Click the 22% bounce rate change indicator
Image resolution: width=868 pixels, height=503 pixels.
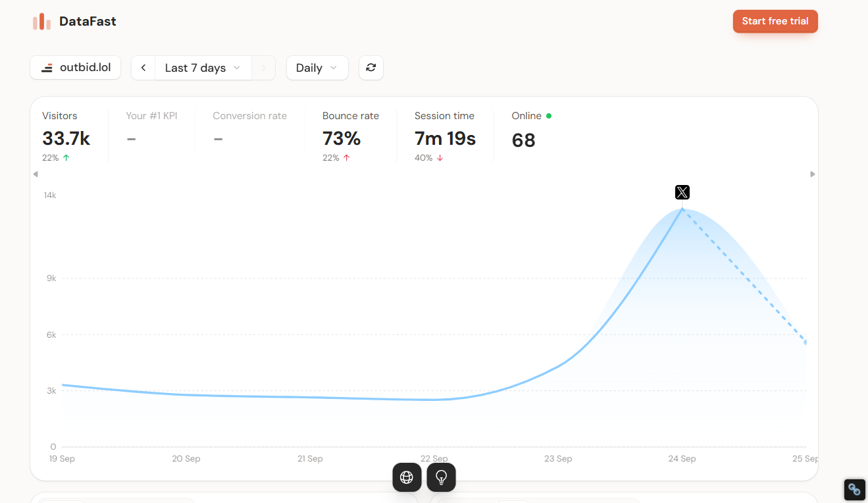coord(336,158)
